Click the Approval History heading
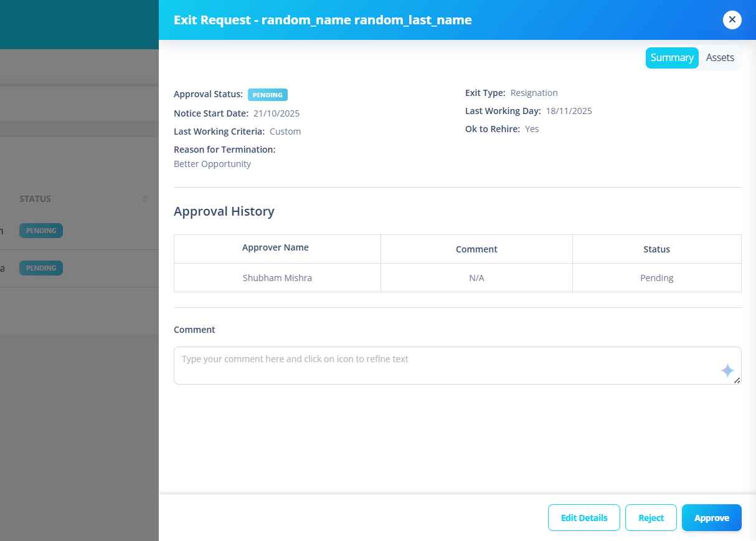This screenshot has height=541, width=756. [224, 211]
